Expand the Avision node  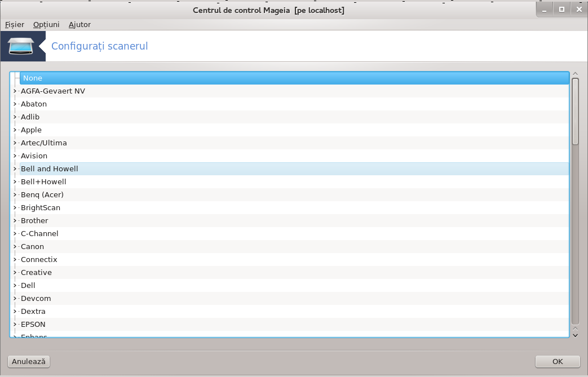[15, 156]
